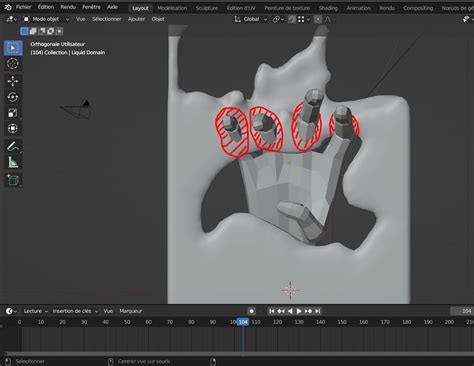474x366 pixels.
Task: Open the Rendu menu in top bar
Action: coord(68,7)
